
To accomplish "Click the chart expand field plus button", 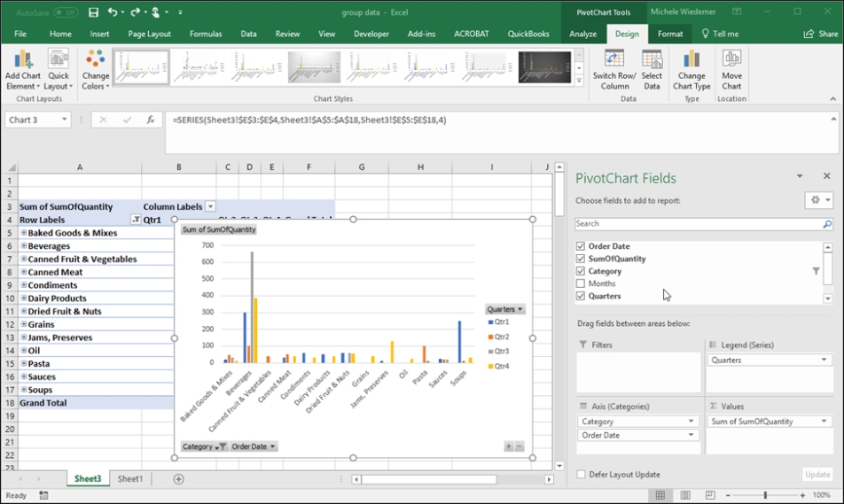I will click(x=509, y=446).
